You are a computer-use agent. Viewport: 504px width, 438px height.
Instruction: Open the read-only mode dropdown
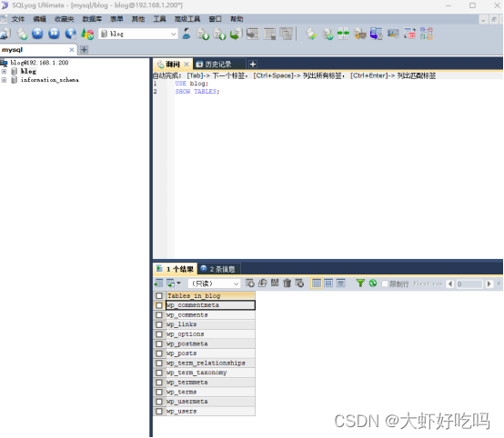click(214, 284)
